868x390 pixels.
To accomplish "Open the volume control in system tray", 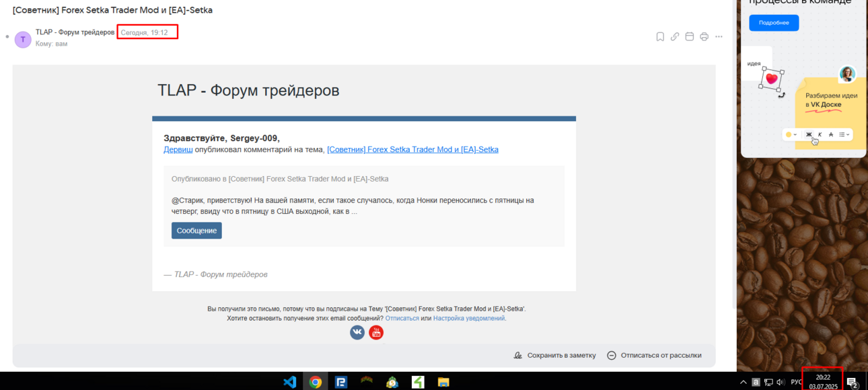I will click(781, 382).
